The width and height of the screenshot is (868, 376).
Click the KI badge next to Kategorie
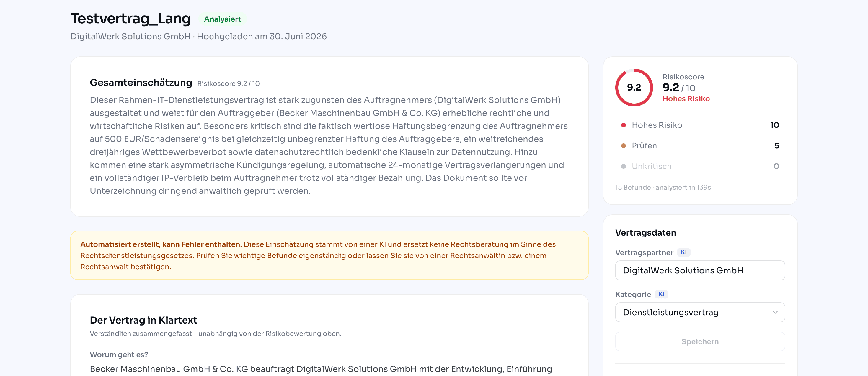tap(661, 294)
